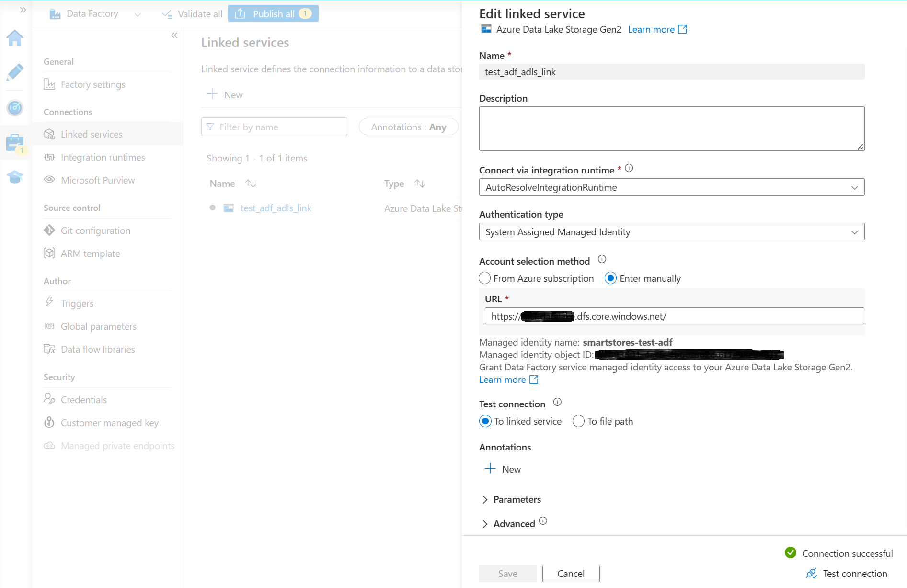Open the AutoResolveIntegrationRuntime dropdown
The height and width of the screenshot is (588, 907).
click(672, 187)
